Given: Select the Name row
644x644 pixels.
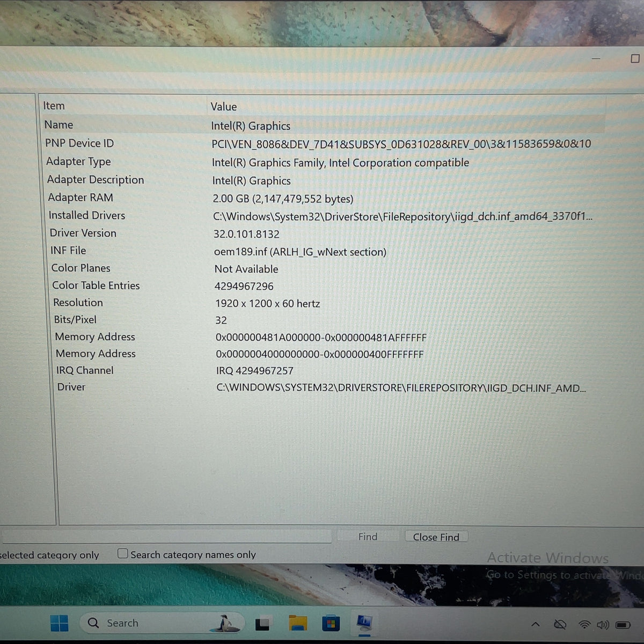Looking at the screenshot, I should click(x=323, y=125).
